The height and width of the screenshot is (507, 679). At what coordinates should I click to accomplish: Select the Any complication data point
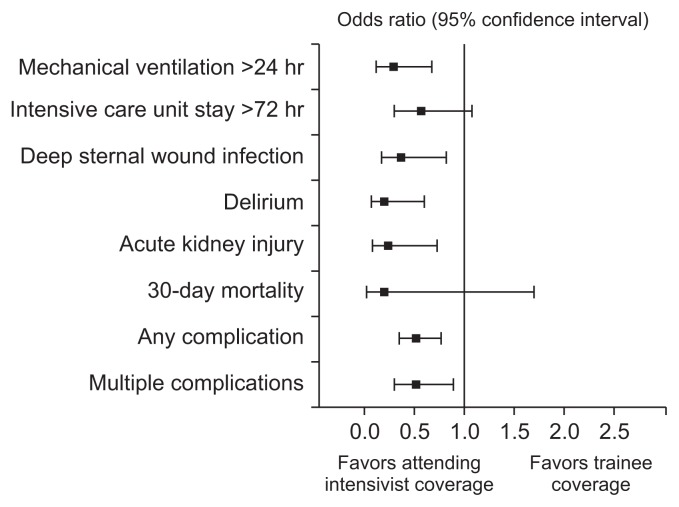click(x=416, y=338)
